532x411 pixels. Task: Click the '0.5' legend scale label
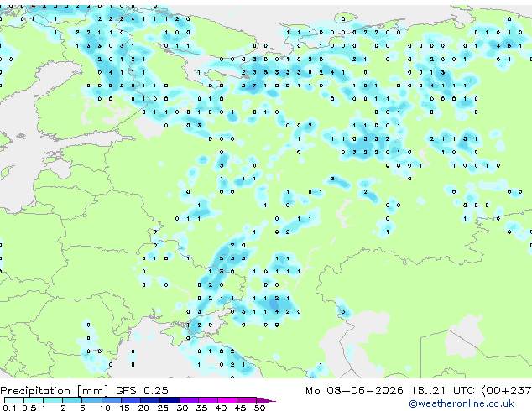point(29,408)
